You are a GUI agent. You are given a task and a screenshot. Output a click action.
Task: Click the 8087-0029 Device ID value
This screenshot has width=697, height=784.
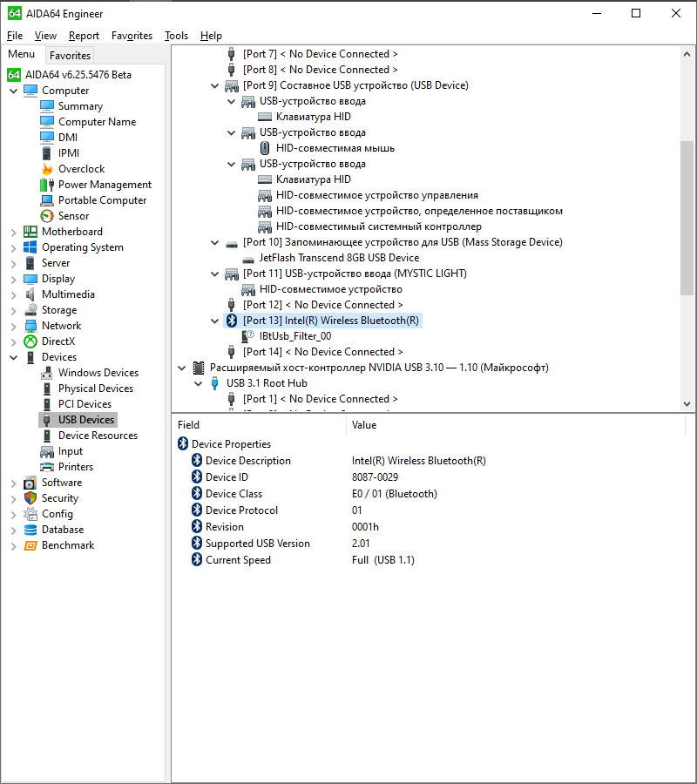pyautogui.click(x=375, y=477)
